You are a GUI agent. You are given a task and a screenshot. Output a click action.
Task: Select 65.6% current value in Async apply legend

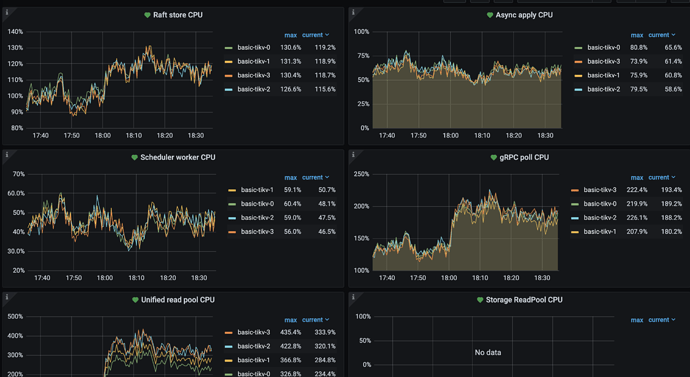673,48
